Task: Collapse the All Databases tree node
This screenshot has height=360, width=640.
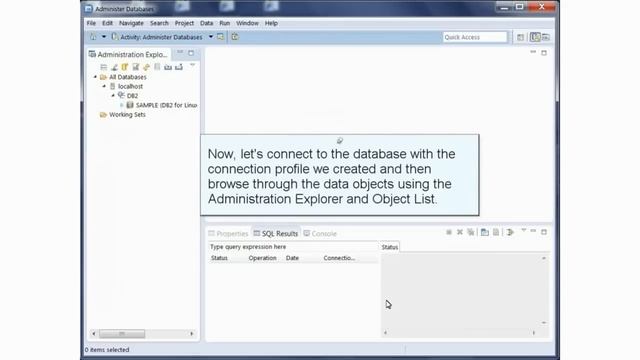Action: coord(96,77)
